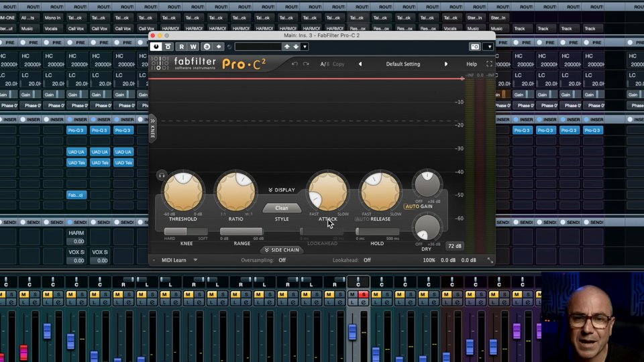644x362 pixels.
Task: Toggle Lookahead Off in bottom bar
Action: pos(367,260)
